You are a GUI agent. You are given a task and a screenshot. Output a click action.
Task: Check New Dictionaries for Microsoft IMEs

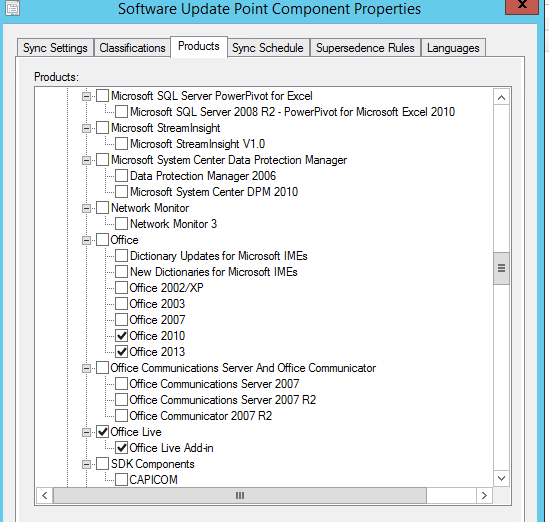[121, 272]
